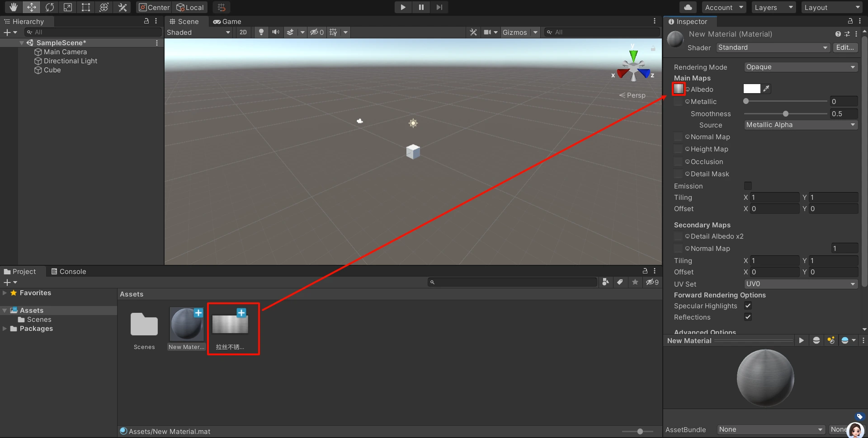The height and width of the screenshot is (438, 868).
Task: Open the Layers dropdown
Action: pos(773,8)
